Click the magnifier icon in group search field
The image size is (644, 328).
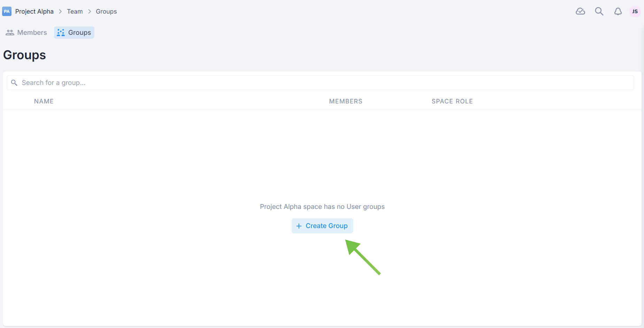(14, 83)
